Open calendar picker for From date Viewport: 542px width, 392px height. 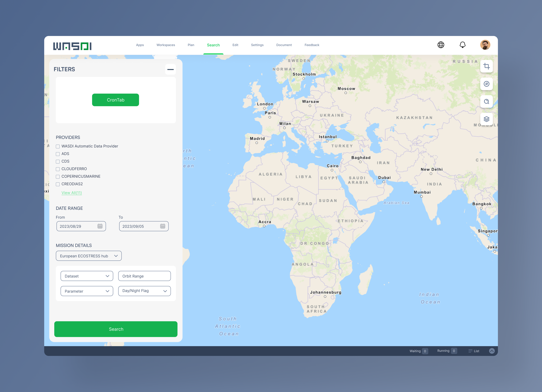[100, 226]
